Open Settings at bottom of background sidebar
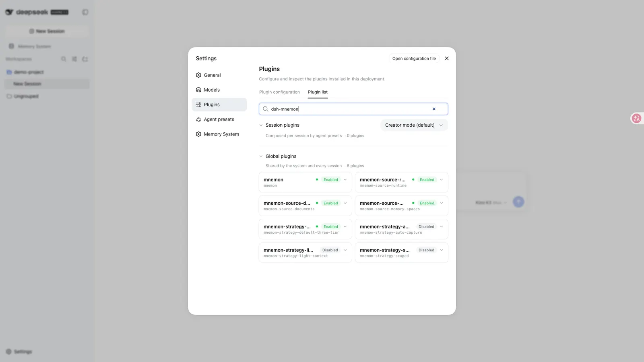Image resolution: width=644 pixels, height=362 pixels. pyautogui.click(x=19, y=352)
